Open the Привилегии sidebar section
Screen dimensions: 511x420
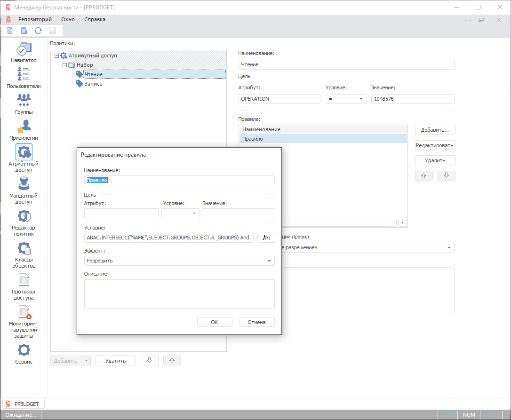pyautogui.click(x=24, y=130)
